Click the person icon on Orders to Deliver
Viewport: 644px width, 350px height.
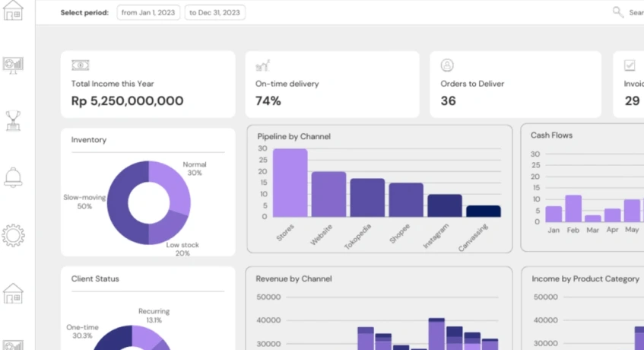click(447, 65)
